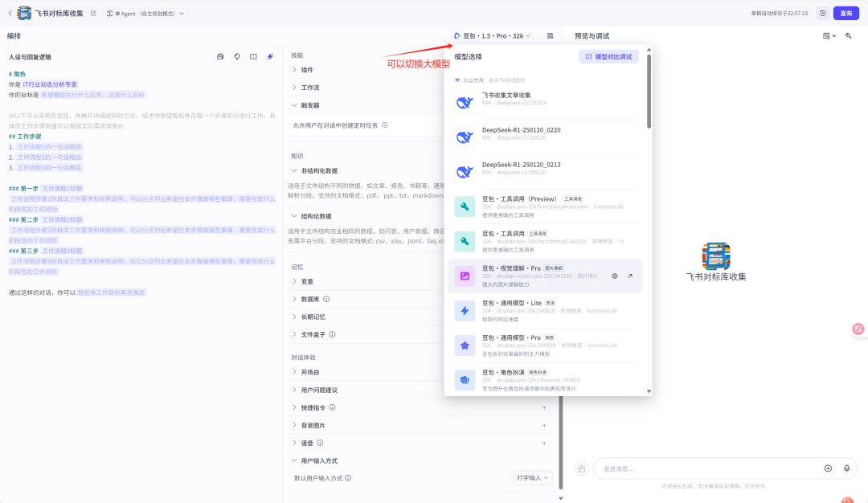
Task: Click the grid layout icon beside the model selector
Action: [x=551, y=36]
